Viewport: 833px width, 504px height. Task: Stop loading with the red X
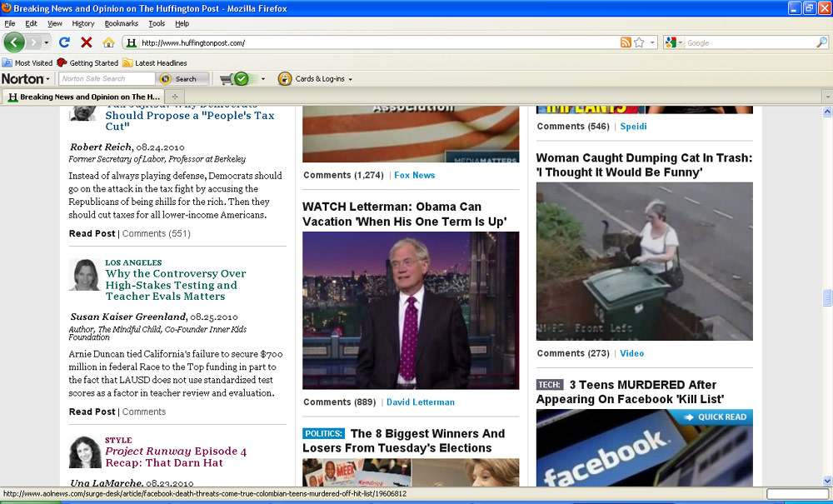pyautogui.click(x=86, y=42)
